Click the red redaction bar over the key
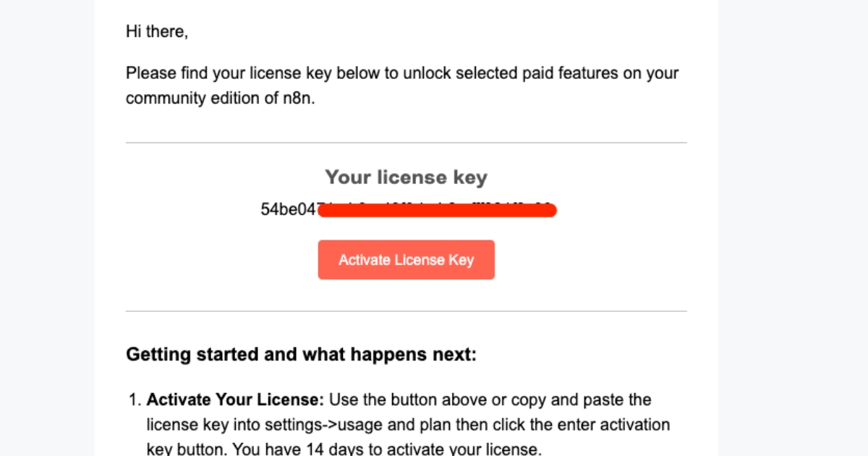This screenshot has width=868, height=456. [x=437, y=211]
